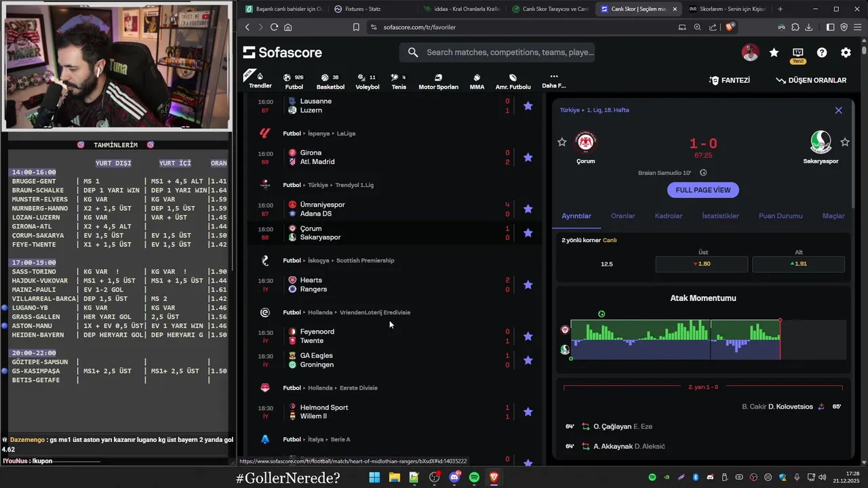868x488 pixels.
Task: Open Amr. Futbolu category
Action: 513,81
